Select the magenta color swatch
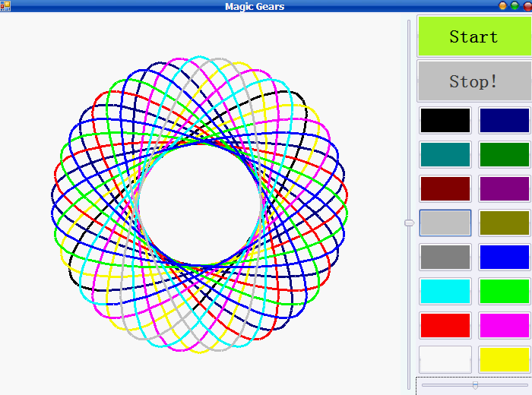Viewport: 532px width, 395px height. (504, 325)
